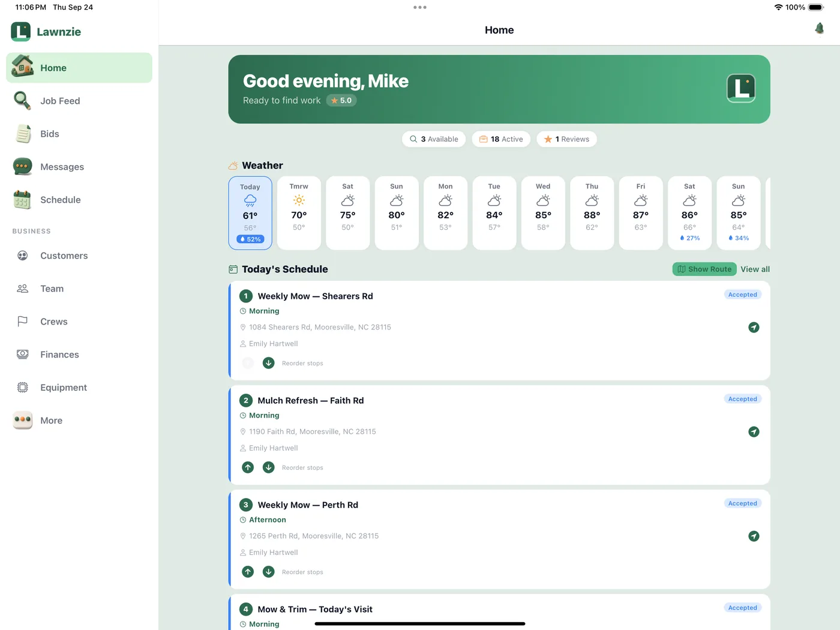Tap the Wi-Fi icon in status bar

(778, 7)
